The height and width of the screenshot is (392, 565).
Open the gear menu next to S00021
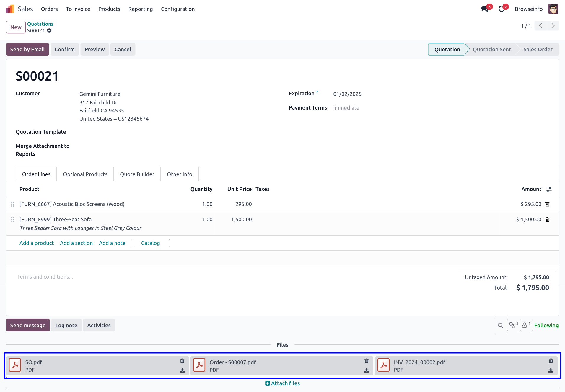(x=49, y=31)
